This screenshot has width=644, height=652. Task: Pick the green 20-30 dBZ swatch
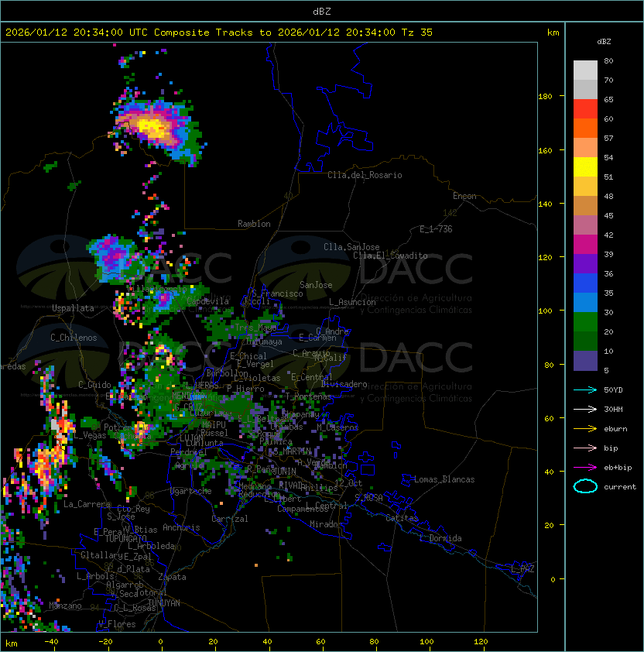585,322
